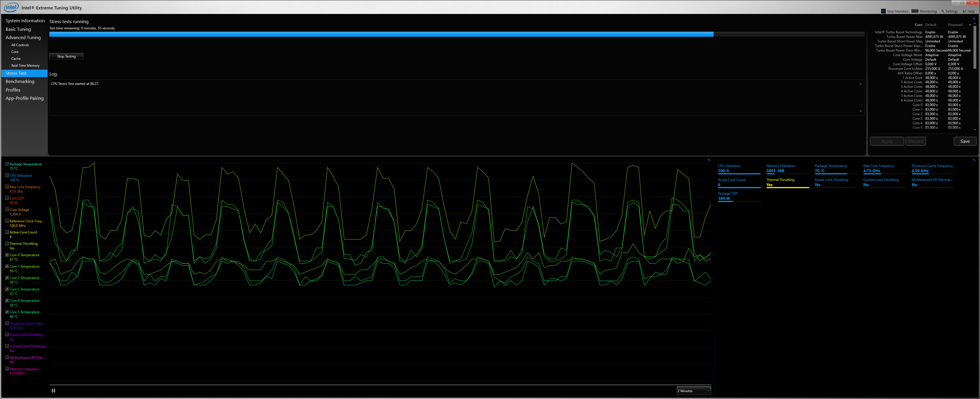
Task: Click Stop Monitors label
Action: pyautogui.click(x=897, y=11)
